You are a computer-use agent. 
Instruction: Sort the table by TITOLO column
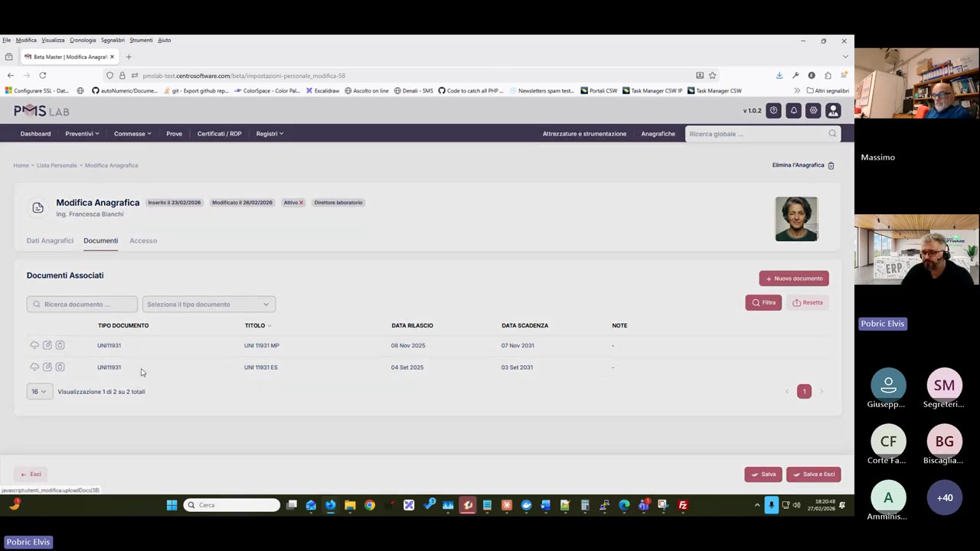257,325
